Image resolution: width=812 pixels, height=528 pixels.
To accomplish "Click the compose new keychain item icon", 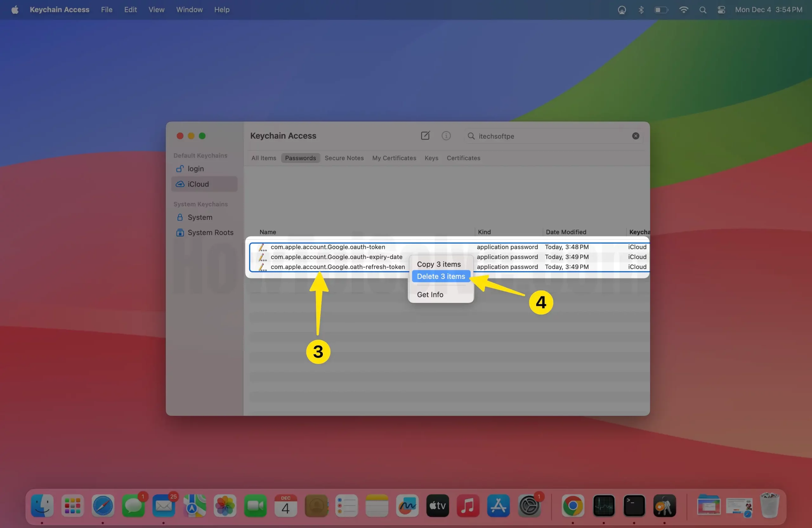I will pos(425,136).
